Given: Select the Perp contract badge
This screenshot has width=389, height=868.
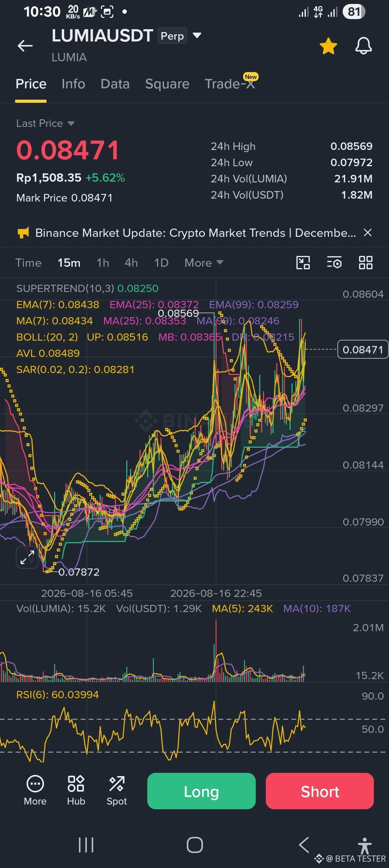Looking at the screenshot, I should pyautogui.click(x=172, y=36).
